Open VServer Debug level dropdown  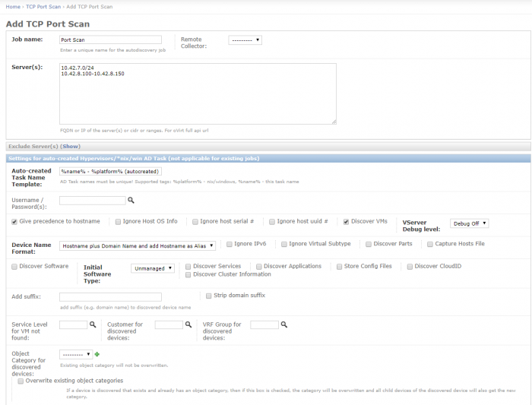(469, 223)
